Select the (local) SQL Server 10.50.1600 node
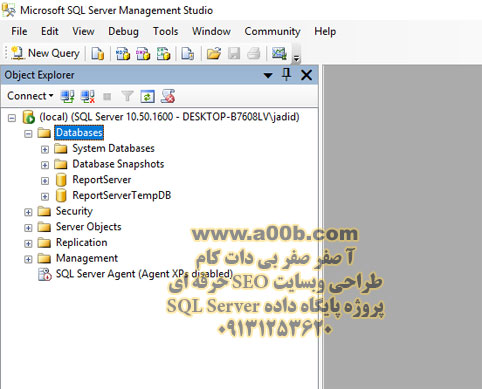The width and height of the screenshot is (482, 389). [x=169, y=117]
